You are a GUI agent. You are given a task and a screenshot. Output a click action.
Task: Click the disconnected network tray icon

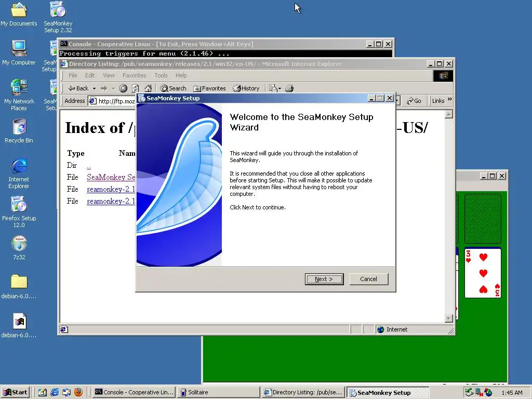coord(478,393)
